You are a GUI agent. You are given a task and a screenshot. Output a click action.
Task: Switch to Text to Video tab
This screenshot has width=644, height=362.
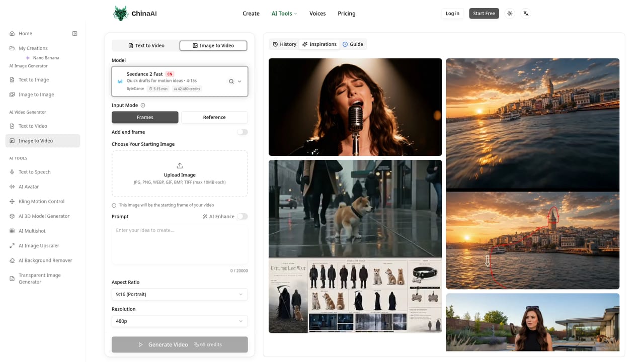146,46
